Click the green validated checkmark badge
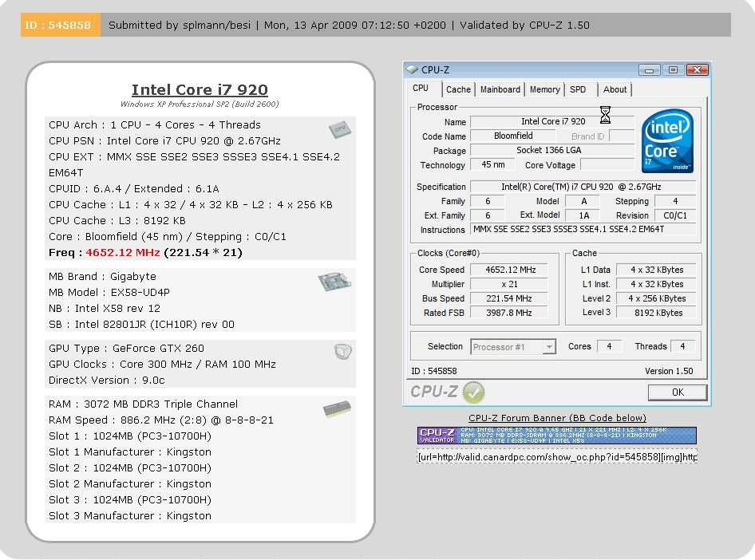Viewport: 755px width, 560px height. [x=473, y=392]
